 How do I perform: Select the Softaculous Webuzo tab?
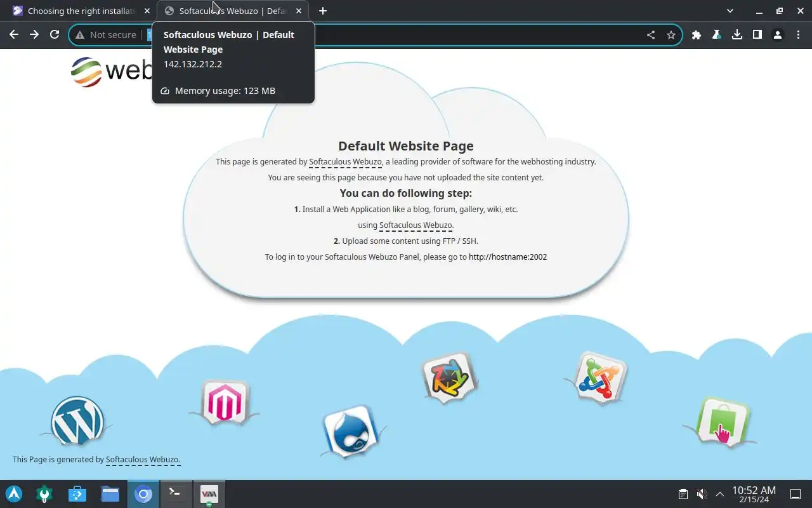click(233, 11)
